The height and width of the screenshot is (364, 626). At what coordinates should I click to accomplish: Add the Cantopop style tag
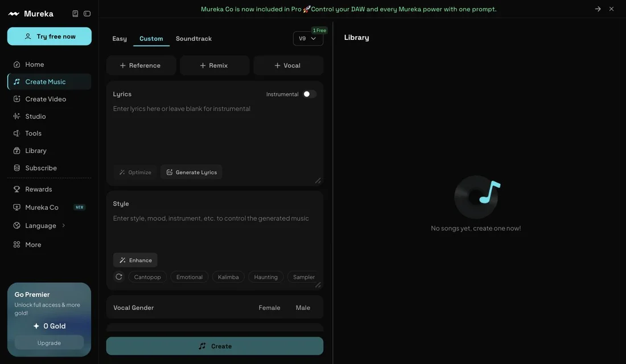pos(147,277)
